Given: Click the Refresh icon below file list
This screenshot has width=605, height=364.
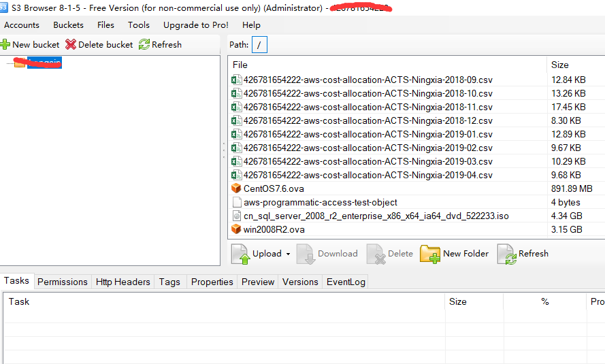Looking at the screenshot, I should coord(506,254).
